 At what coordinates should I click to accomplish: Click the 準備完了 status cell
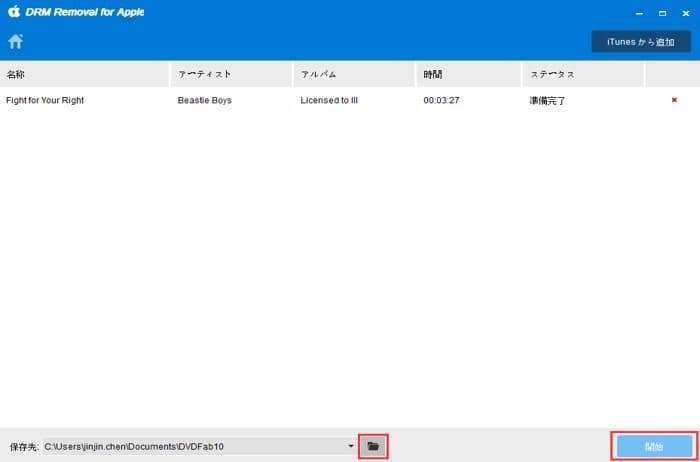coord(547,100)
